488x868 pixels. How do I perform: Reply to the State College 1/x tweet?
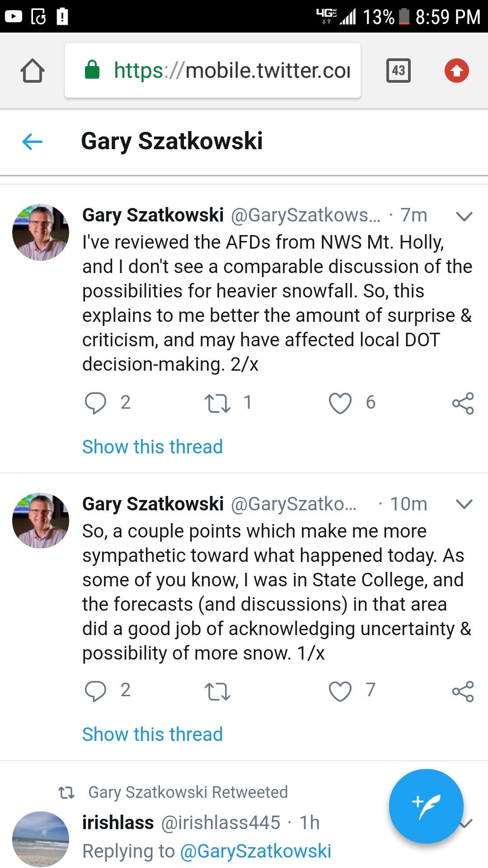[x=95, y=691]
